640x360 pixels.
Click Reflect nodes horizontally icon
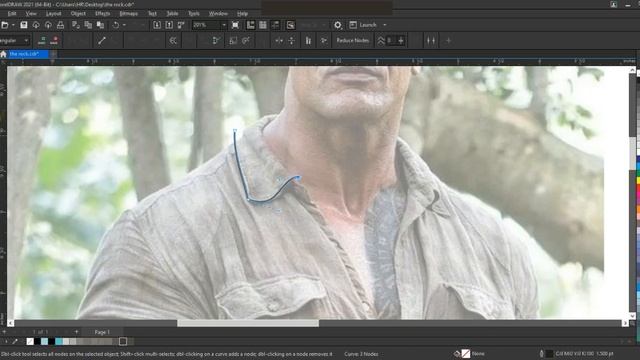pyautogui.click(x=279, y=40)
